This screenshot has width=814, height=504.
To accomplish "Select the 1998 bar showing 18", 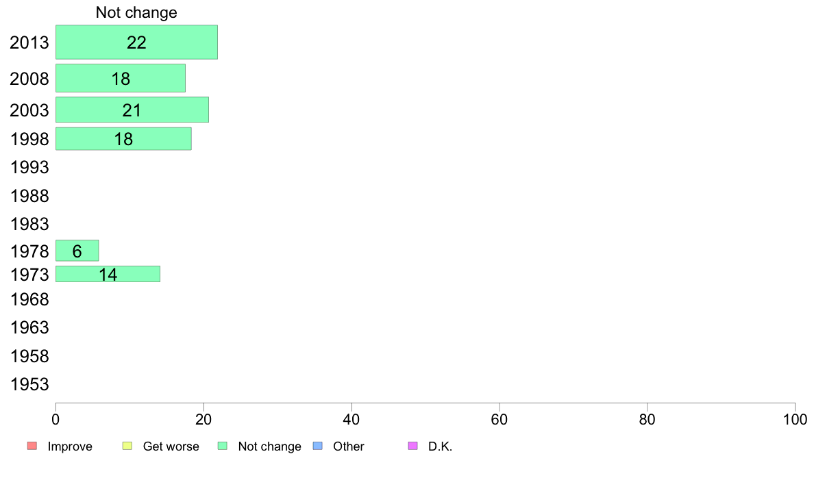I will coord(123,139).
